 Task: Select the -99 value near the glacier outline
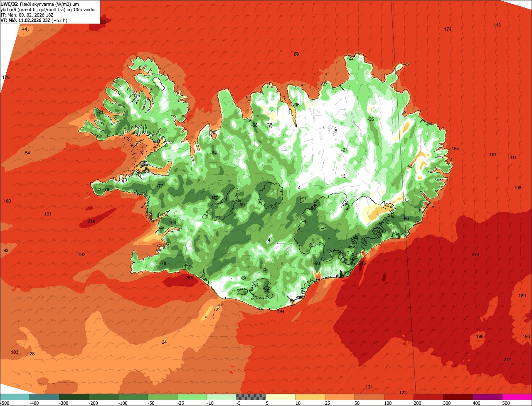click(x=241, y=205)
